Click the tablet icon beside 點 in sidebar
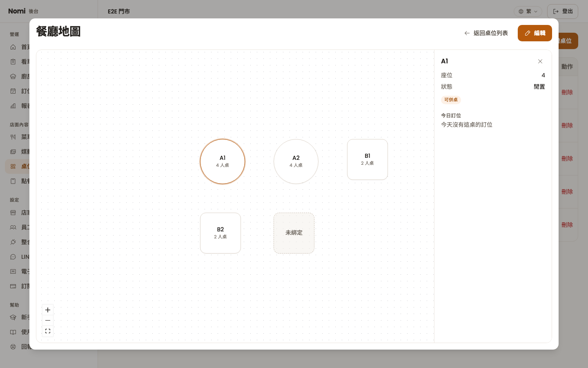588x368 pixels. (x=13, y=181)
